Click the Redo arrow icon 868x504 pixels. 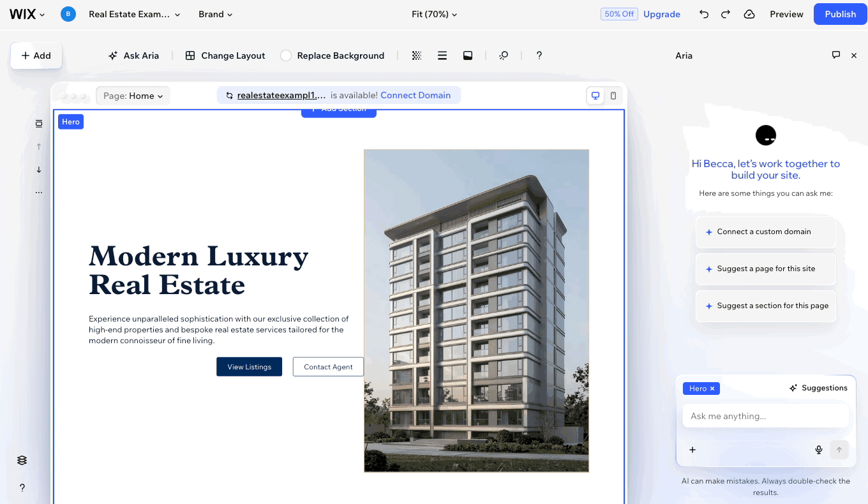click(x=726, y=14)
